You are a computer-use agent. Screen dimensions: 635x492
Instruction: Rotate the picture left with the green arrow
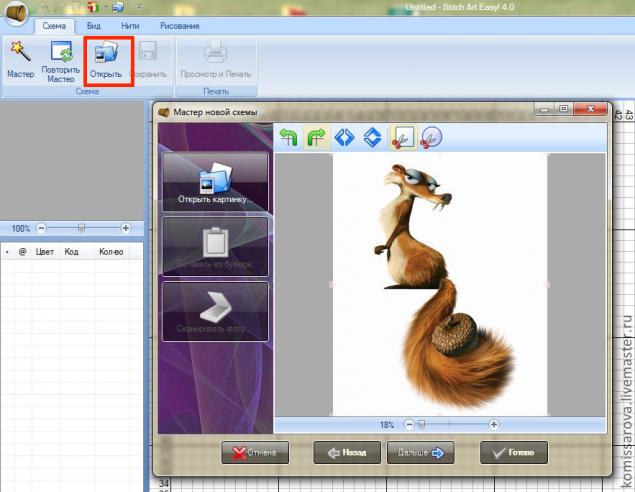288,137
